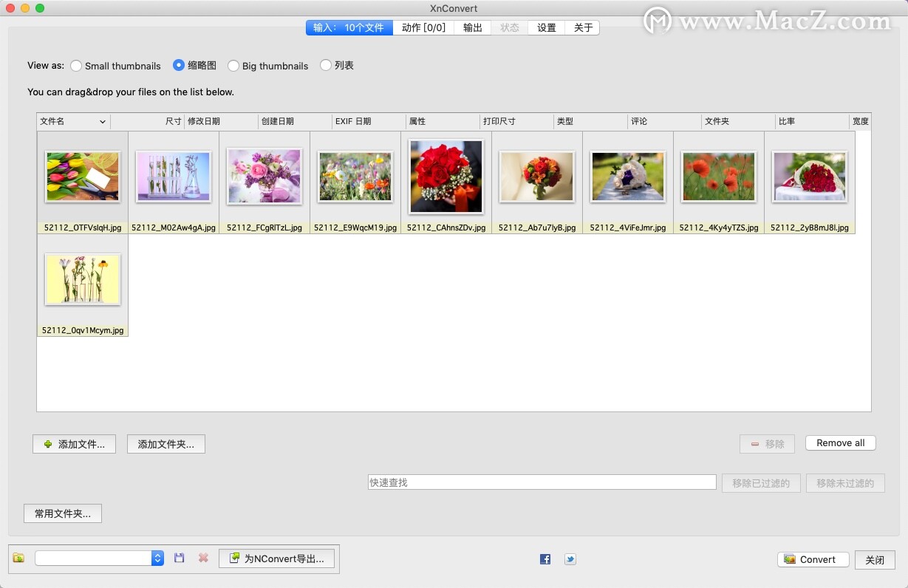
Task: Switch to the 关于 tab
Action: (x=584, y=27)
